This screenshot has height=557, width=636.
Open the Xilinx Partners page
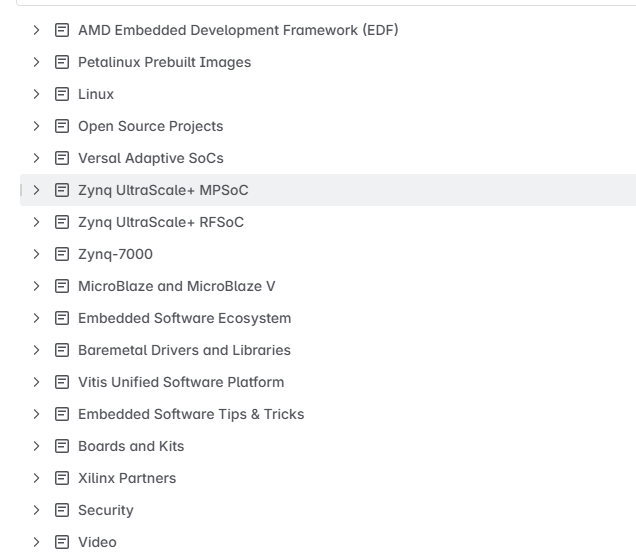pos(127,478)
